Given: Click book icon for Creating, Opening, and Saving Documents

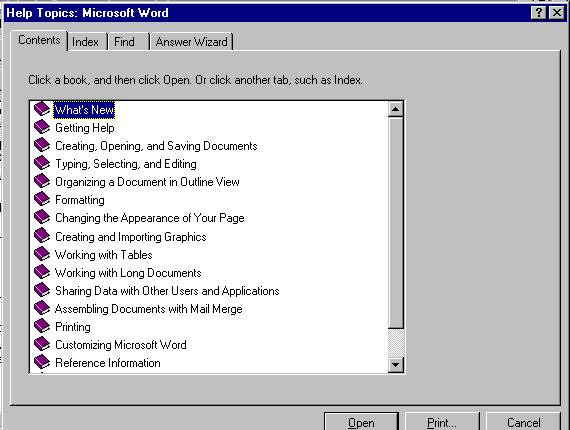Looking at the screenshot, I should point(42,145).
